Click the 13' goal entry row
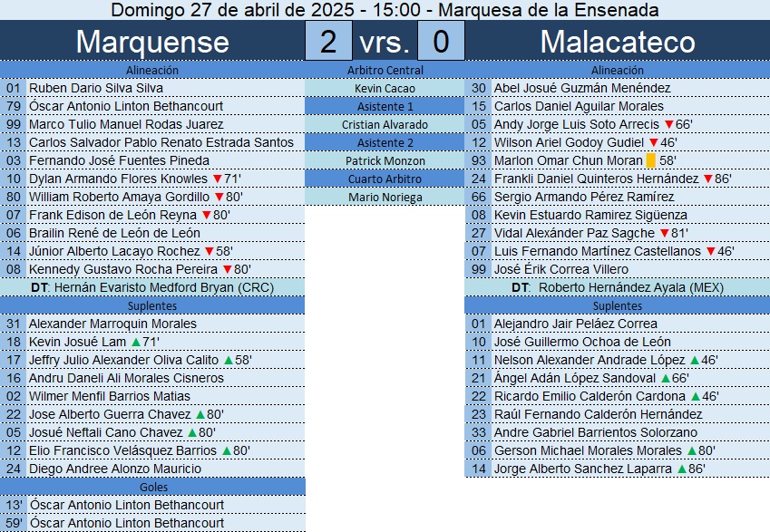 (152, 506)
